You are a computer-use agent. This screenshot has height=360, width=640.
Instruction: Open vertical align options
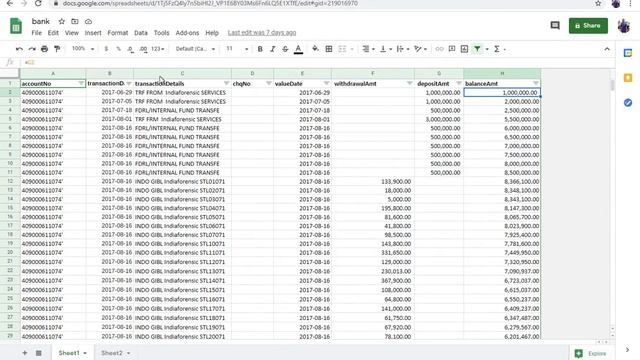(386, 49)
